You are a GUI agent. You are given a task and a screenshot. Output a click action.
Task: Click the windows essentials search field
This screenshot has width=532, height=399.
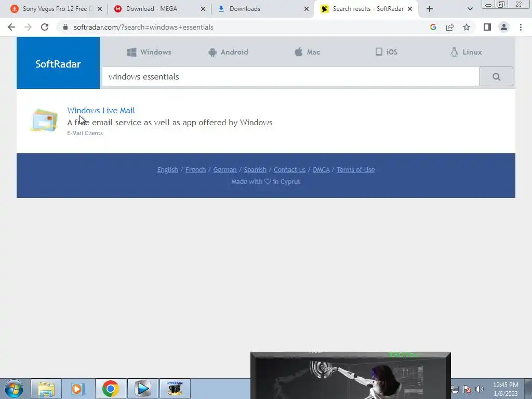pos(291,77)
